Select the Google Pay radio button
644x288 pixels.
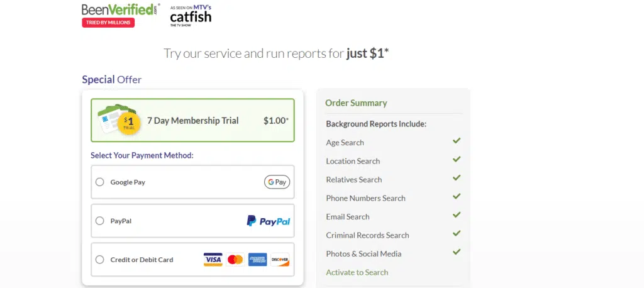(99, 182)
